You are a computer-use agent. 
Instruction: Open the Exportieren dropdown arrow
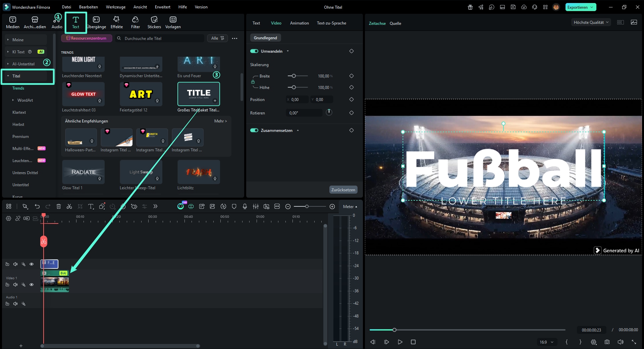click(592, 7)
